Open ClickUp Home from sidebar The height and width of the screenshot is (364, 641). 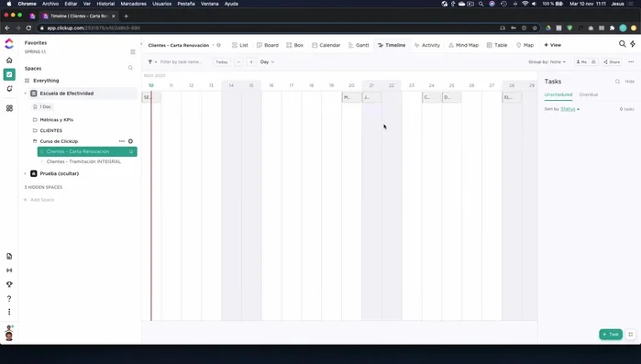9,61
